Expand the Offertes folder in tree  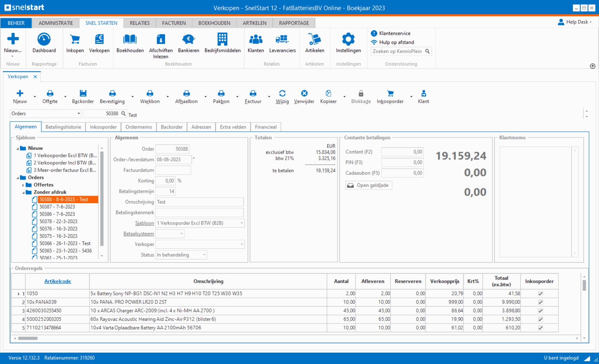tap(23, 185)
